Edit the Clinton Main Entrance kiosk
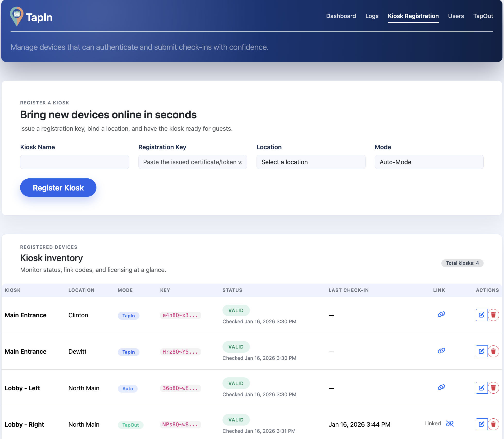 point(481,315)
